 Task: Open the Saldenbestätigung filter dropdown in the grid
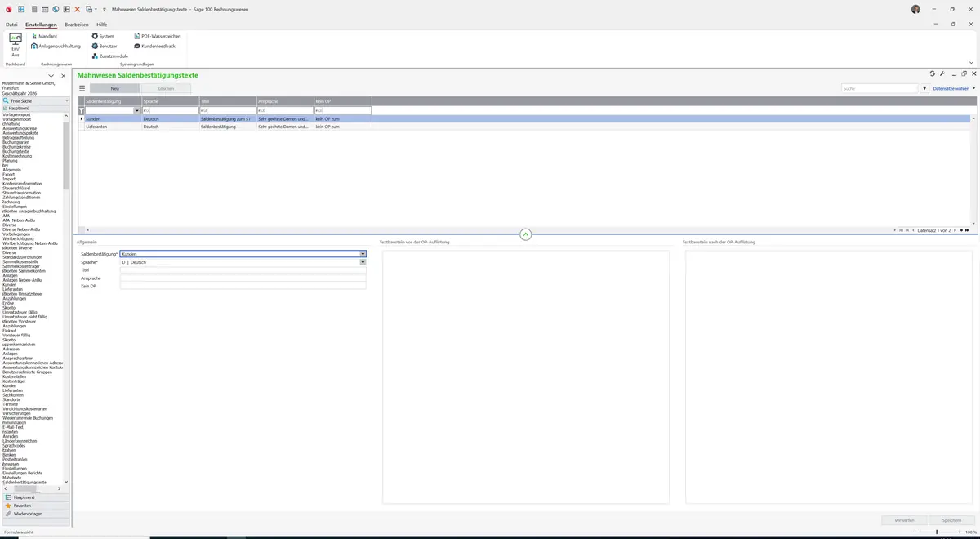[137, 110]
